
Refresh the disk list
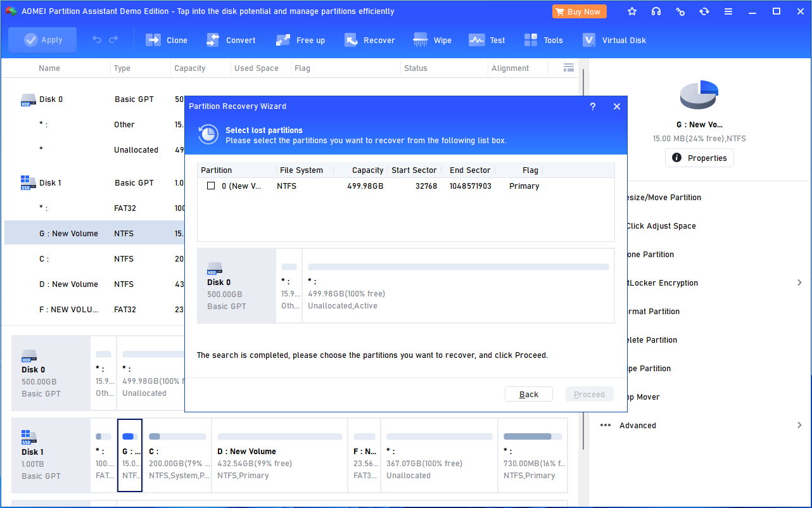704,11
